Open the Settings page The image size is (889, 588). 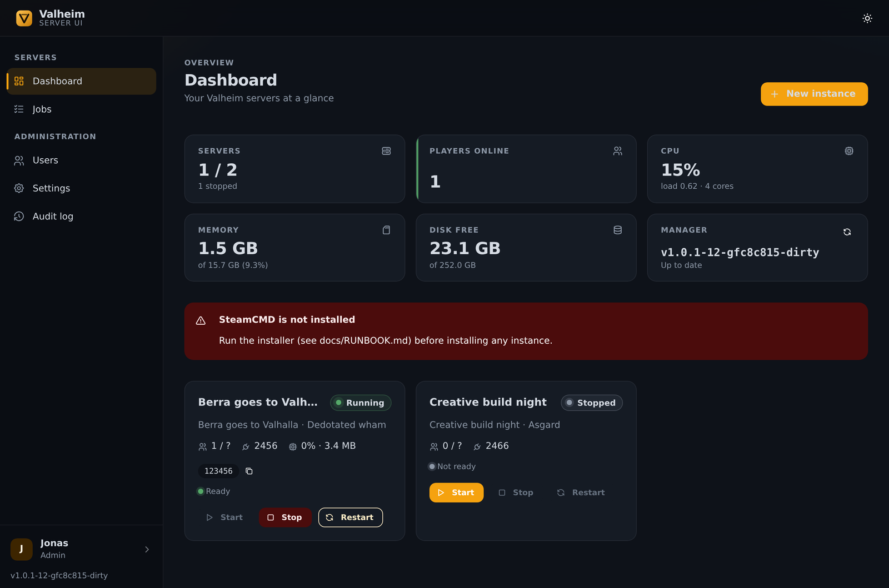[x=82, y=188]
